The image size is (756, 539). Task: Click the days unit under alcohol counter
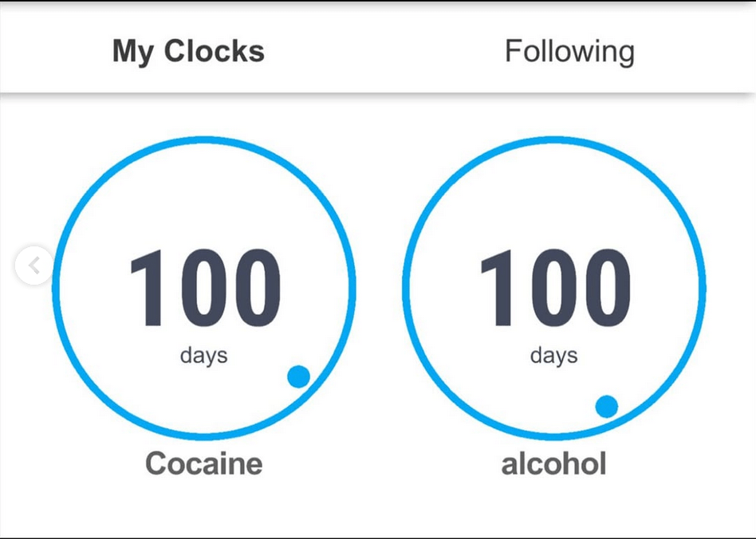[554, 355]
